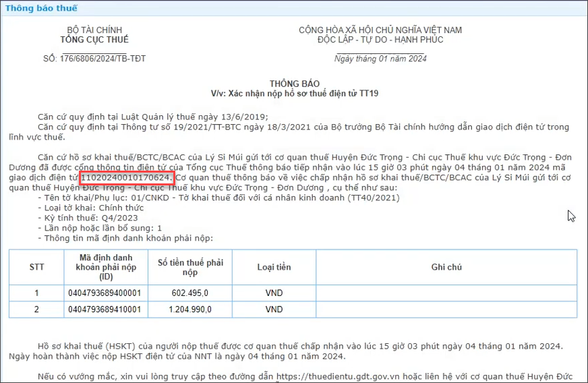Click the highlighted transaction code 11020240010170624
588x383 pixels.
[127, 177]
